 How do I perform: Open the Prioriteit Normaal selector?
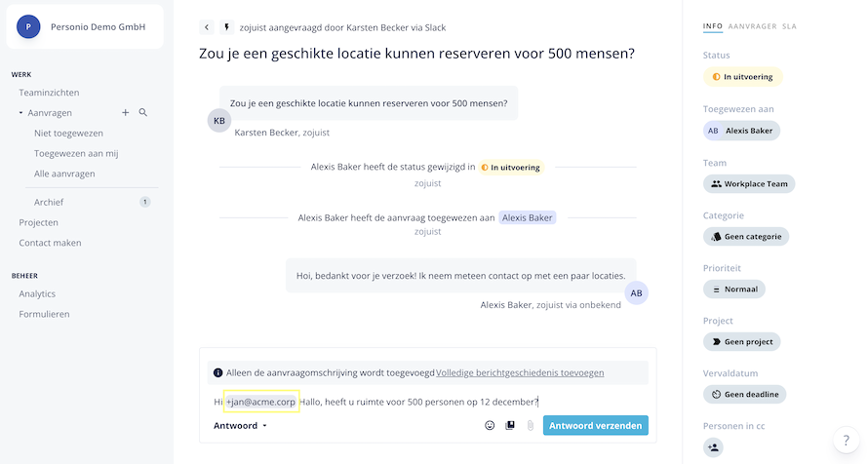734,290
